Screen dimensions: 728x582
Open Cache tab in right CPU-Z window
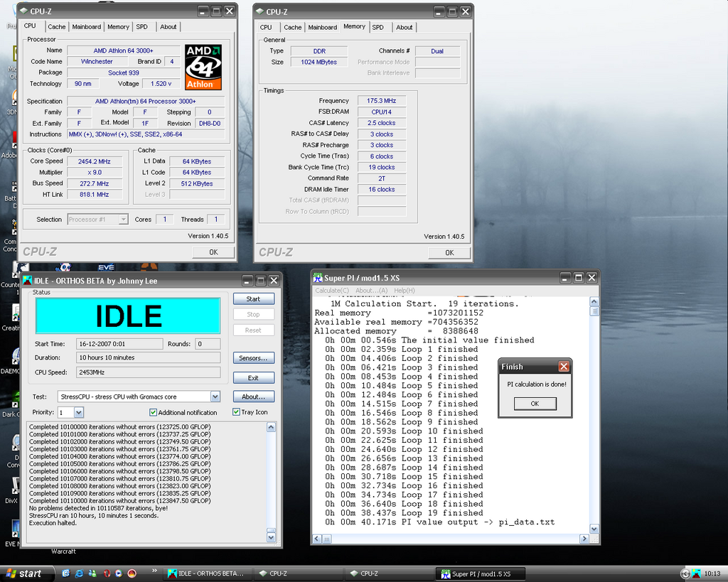coord(292,28)
